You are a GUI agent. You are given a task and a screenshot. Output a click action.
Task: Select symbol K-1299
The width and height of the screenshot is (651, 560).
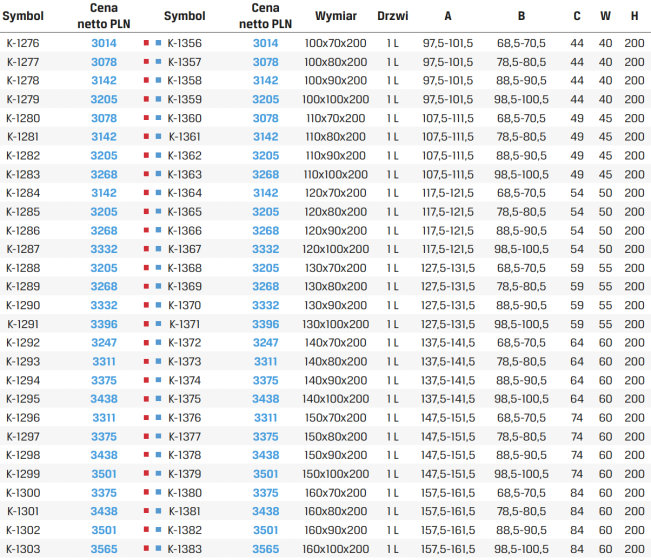coord(23,474)
